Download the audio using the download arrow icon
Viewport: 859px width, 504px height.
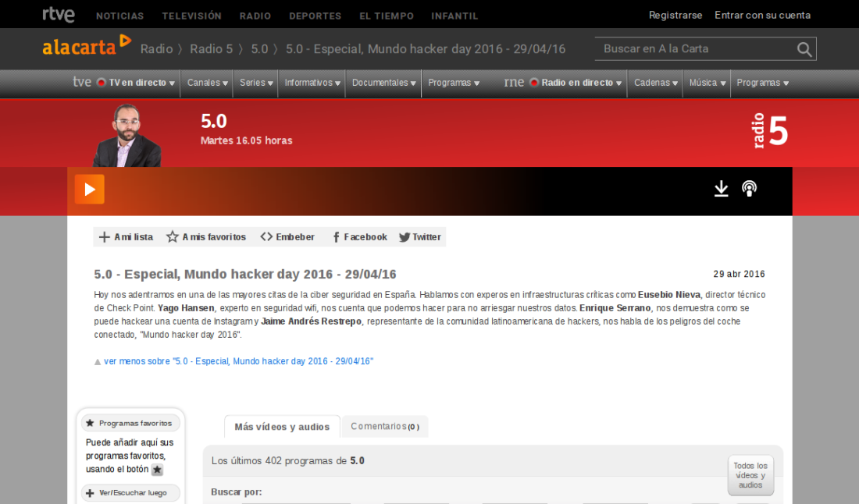[721, 189]
